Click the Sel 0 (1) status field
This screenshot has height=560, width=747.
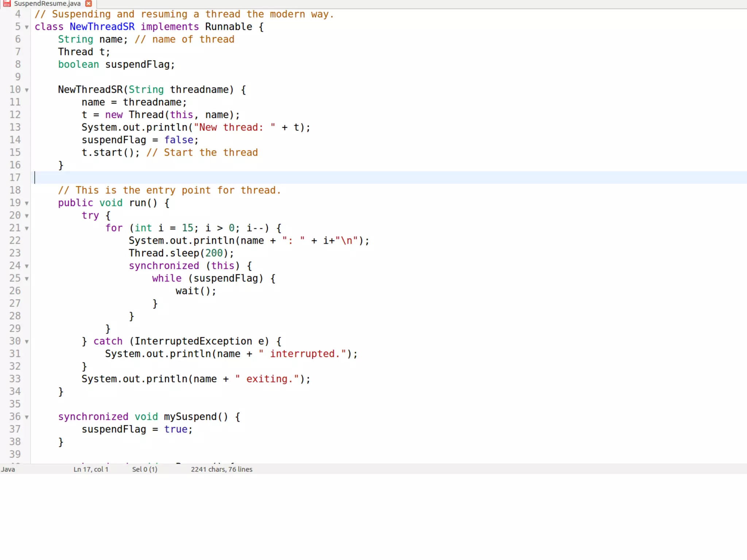click(x=144, y=469)
